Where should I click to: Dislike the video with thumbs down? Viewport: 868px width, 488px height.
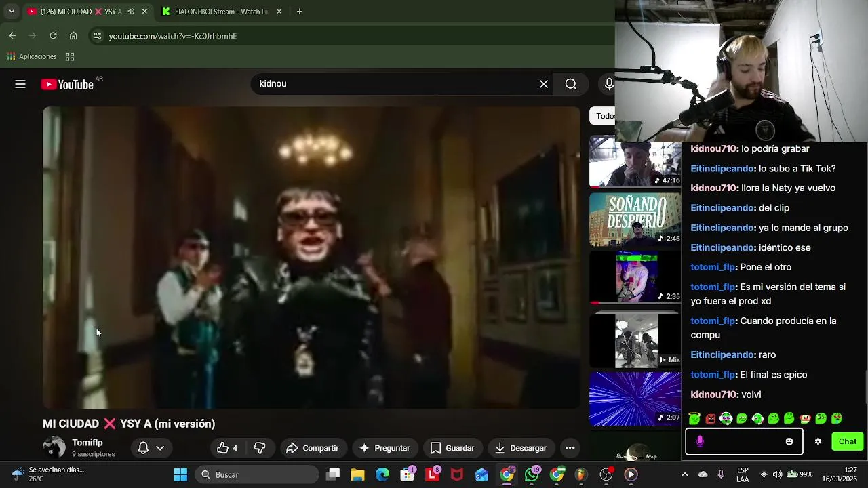[x=260, y=448]
